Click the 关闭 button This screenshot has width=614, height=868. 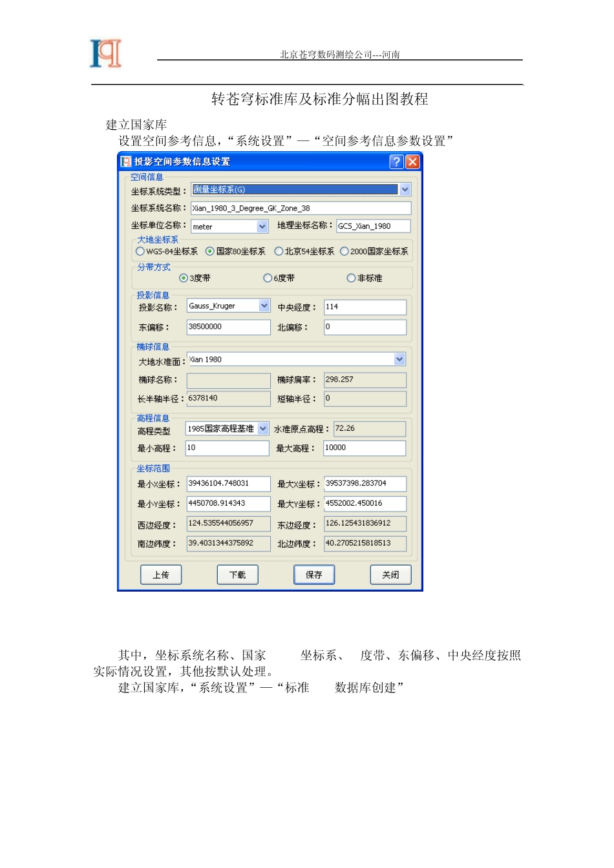(x=390, y=575)
